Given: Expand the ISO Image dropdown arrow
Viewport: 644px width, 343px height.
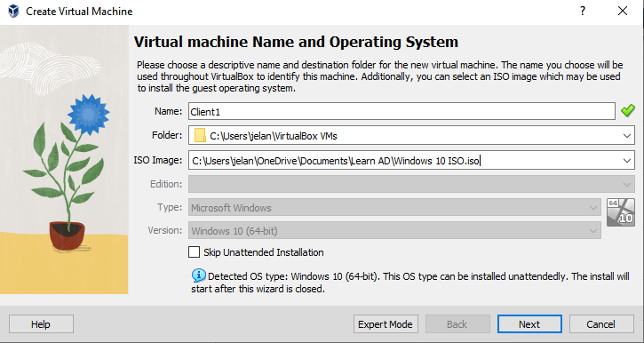Looking at the screenshot, I should coord(627,161).
